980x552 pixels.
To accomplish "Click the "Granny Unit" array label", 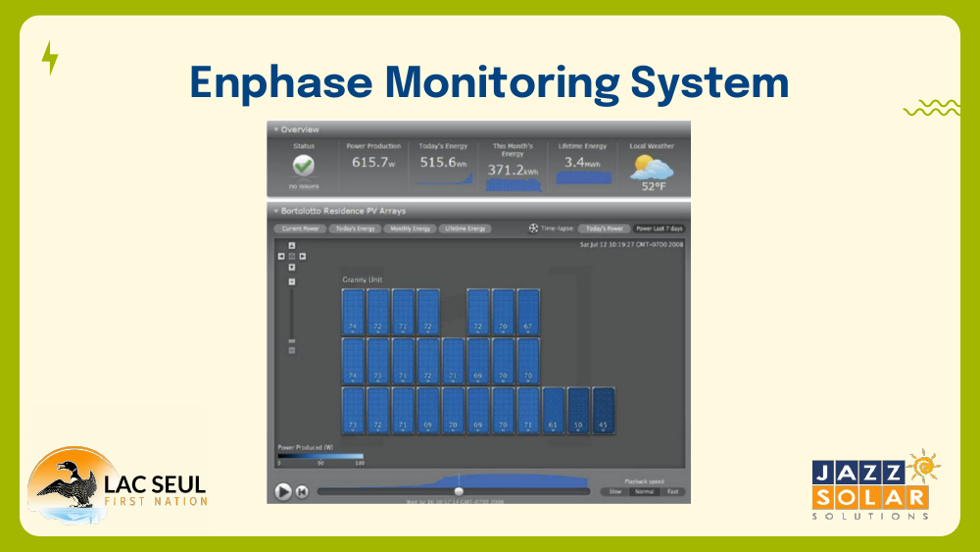I will click(362, 279).
